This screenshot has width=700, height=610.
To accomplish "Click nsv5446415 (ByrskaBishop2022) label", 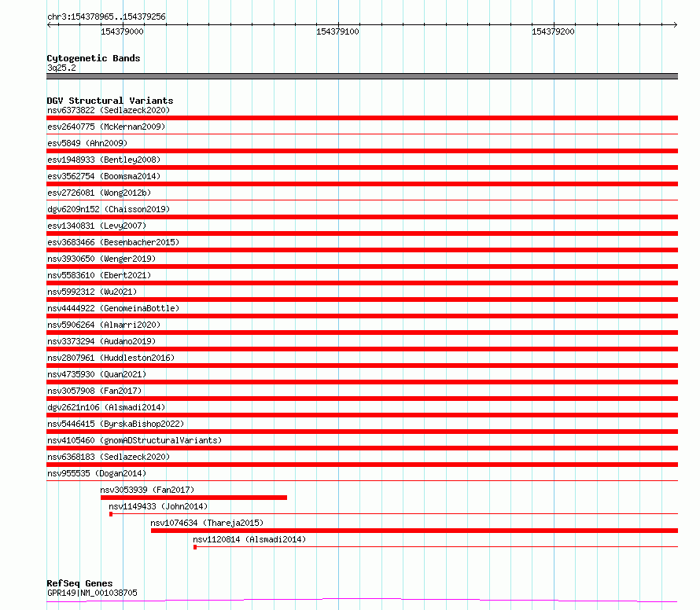I will click(x=116, y=424).
